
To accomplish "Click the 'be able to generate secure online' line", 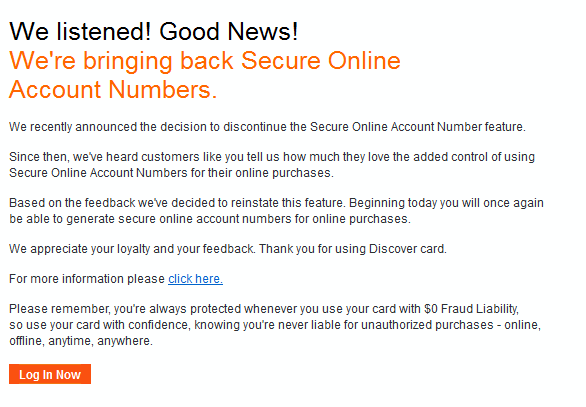I will coord(210,219).
